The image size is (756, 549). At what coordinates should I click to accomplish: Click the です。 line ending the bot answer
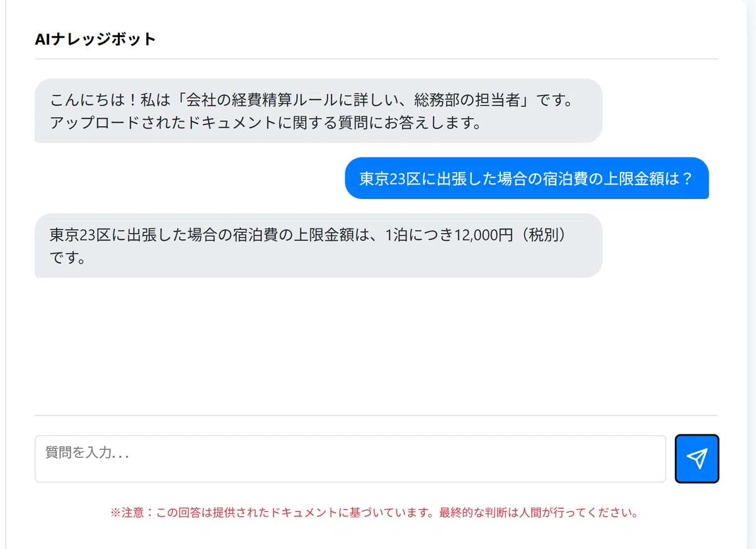tap(68, 258)
